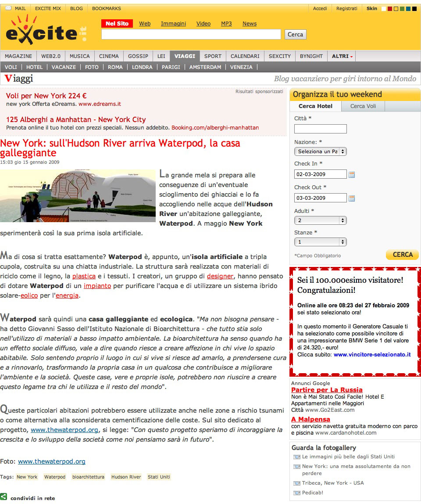Click photo icon beside 'Tribeca, New York'
Image resolution: width=421 pixels, height=504 pixels.
297,483
